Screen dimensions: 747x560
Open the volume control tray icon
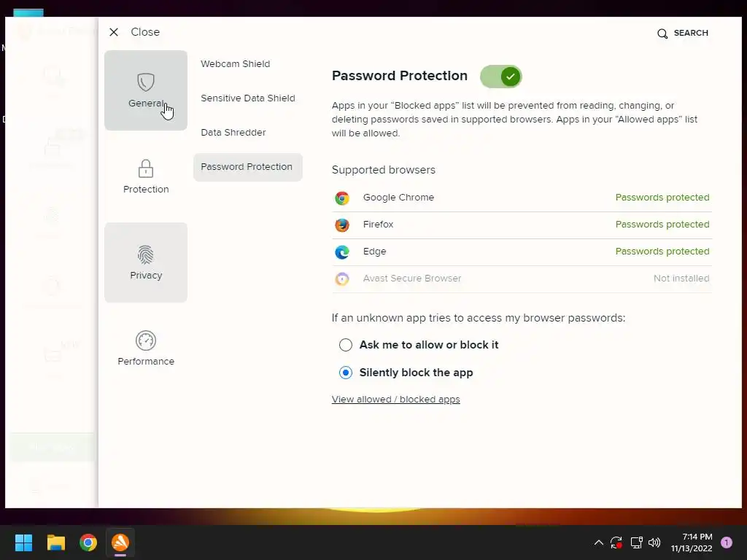(654, 542)
